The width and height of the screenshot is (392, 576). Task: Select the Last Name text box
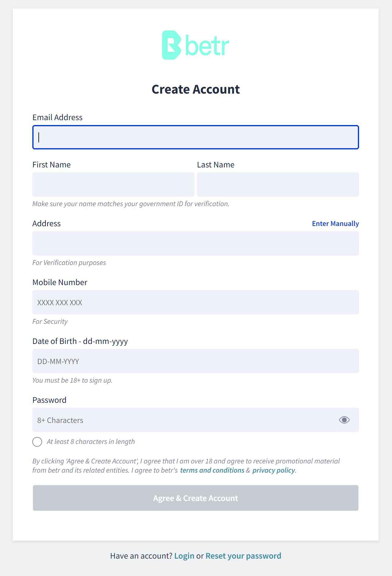pyautogui.click(x=278, y=184)
